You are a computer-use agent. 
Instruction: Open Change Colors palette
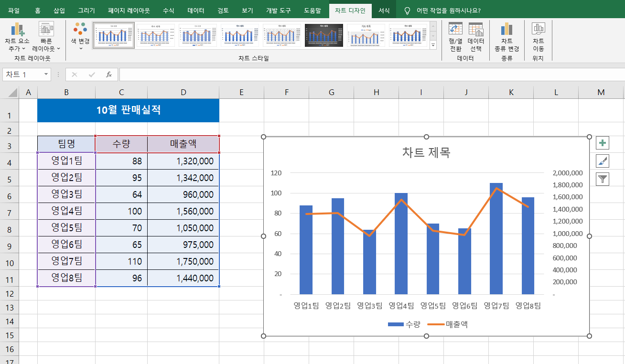point(80,37)
